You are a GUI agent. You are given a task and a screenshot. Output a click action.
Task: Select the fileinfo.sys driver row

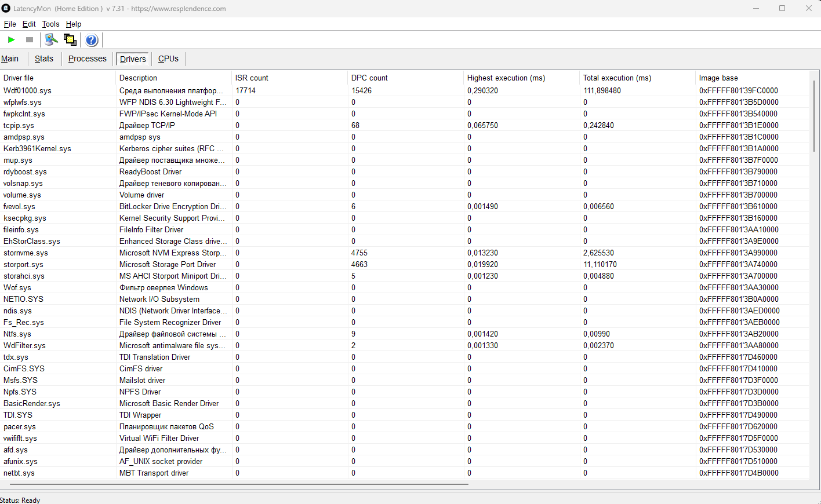[x=405, y=229]
